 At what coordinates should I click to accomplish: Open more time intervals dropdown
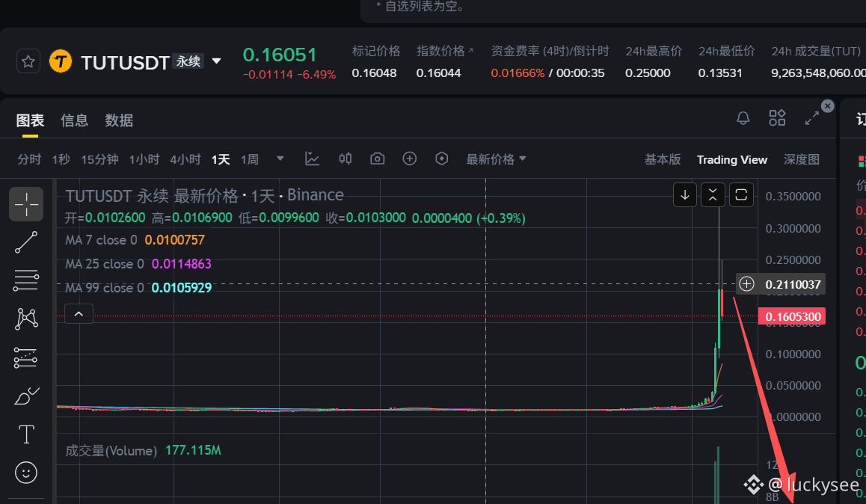[280, 159]
